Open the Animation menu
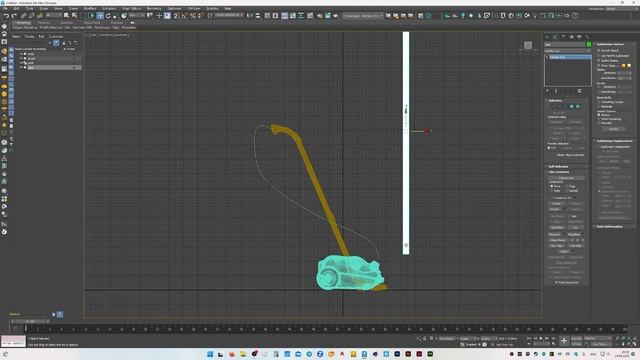The width and height of the screenshot is (640, 360). pyautogui.click(x=109, y=9)
